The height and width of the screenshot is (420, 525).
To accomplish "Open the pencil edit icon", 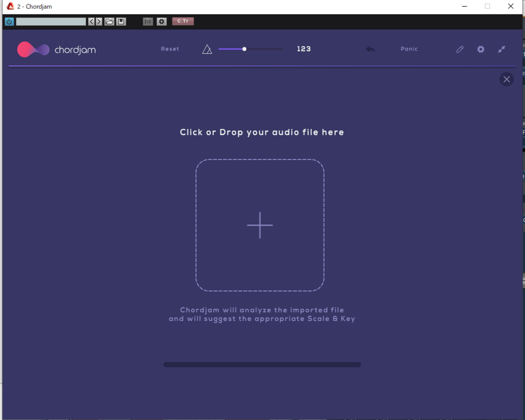I will point(460,50).
